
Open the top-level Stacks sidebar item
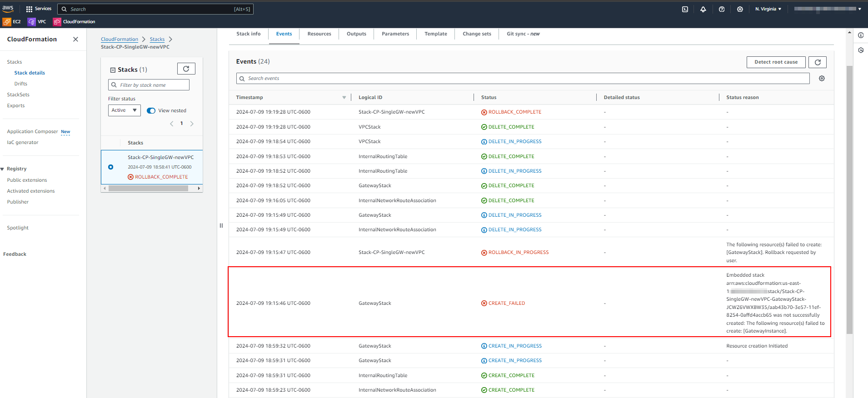pos(15,62)
